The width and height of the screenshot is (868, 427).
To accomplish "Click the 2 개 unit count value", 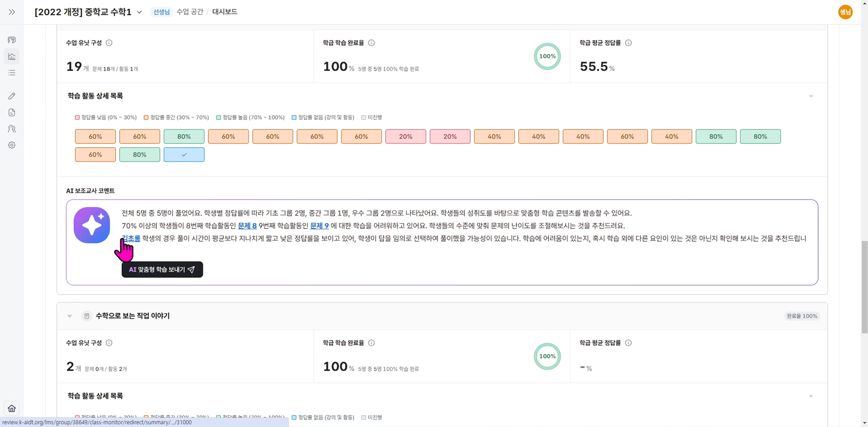I will [74, 367].
